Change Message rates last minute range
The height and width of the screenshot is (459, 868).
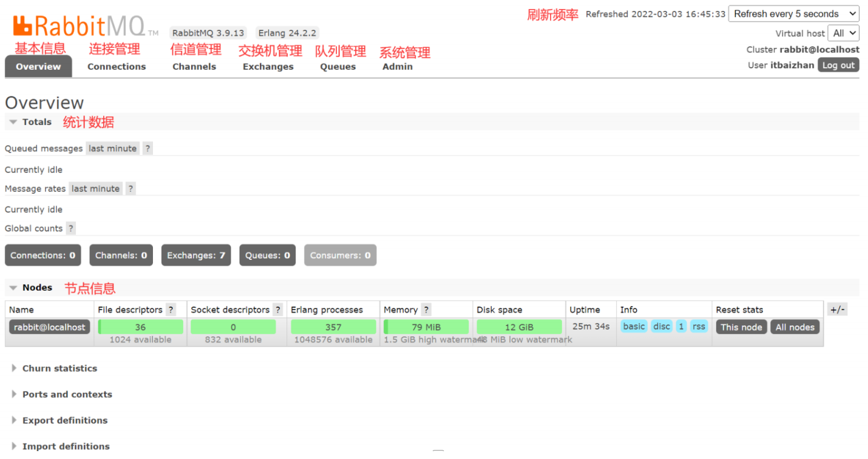coord(95,189)
